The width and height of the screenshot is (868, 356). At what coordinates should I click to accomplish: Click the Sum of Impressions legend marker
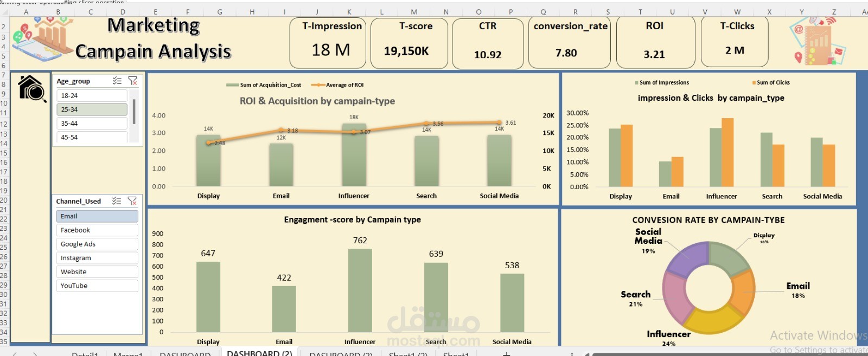[637, 83]
